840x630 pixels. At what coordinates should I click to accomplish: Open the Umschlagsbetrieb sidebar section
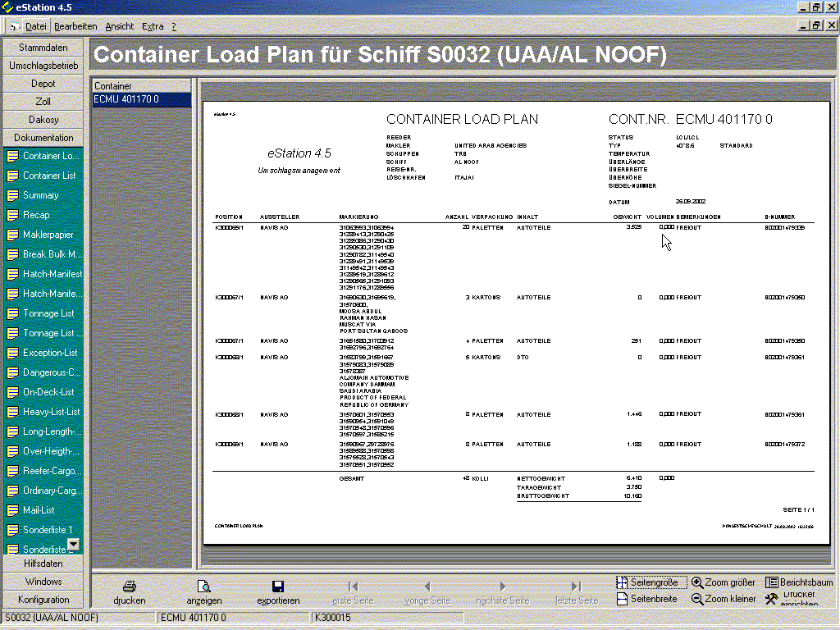pos(43,66)
